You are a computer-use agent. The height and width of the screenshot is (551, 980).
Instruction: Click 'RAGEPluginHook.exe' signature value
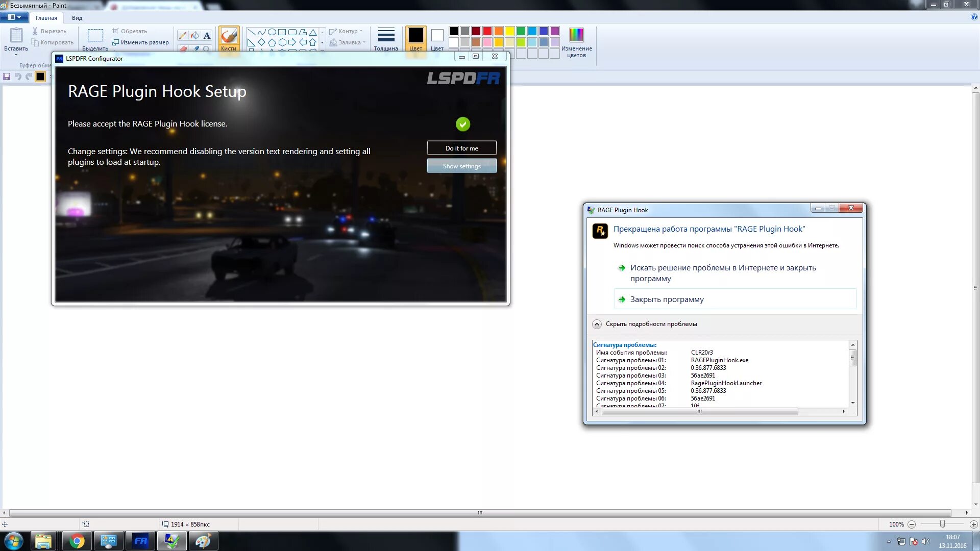point(719,360)
